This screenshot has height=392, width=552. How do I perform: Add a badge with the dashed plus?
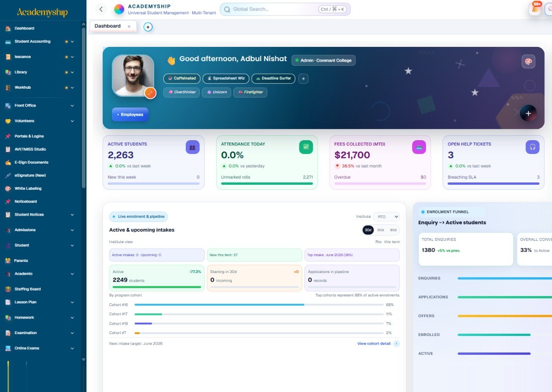coord(303,79)
